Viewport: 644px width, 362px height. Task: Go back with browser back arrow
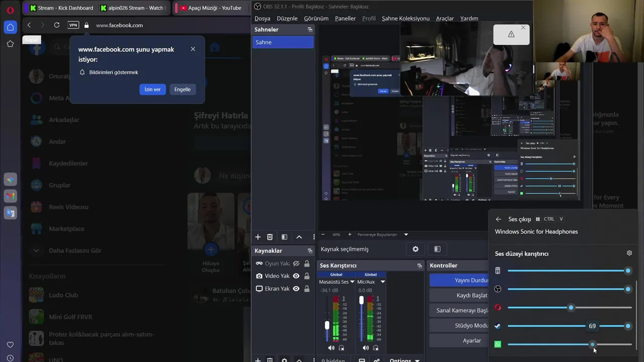(29, 25)
